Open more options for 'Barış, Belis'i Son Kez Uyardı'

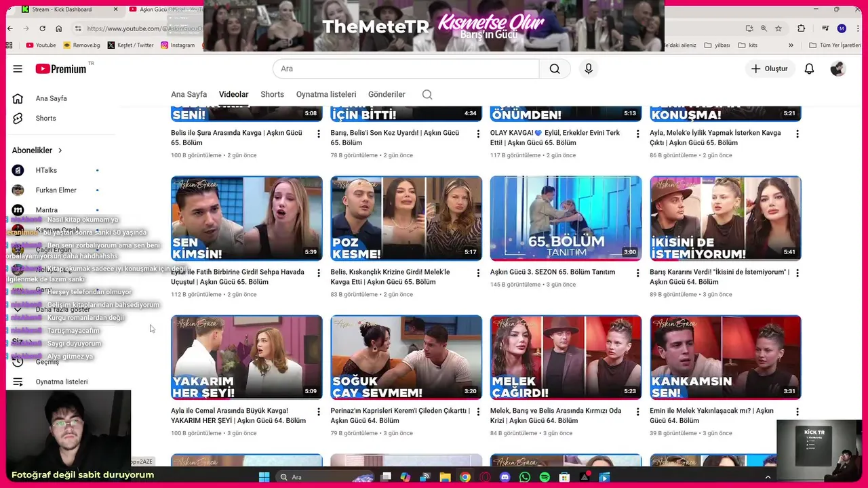[x=478, y=134]
